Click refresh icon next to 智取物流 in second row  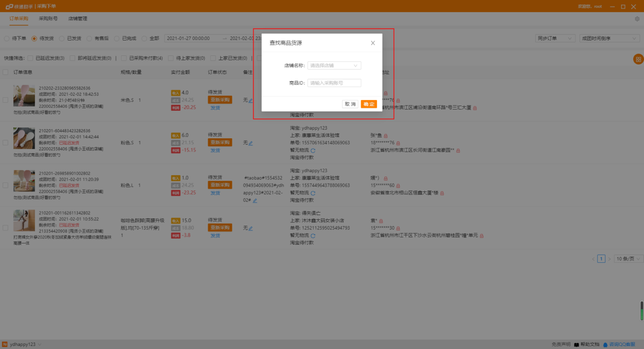[313, 150]
